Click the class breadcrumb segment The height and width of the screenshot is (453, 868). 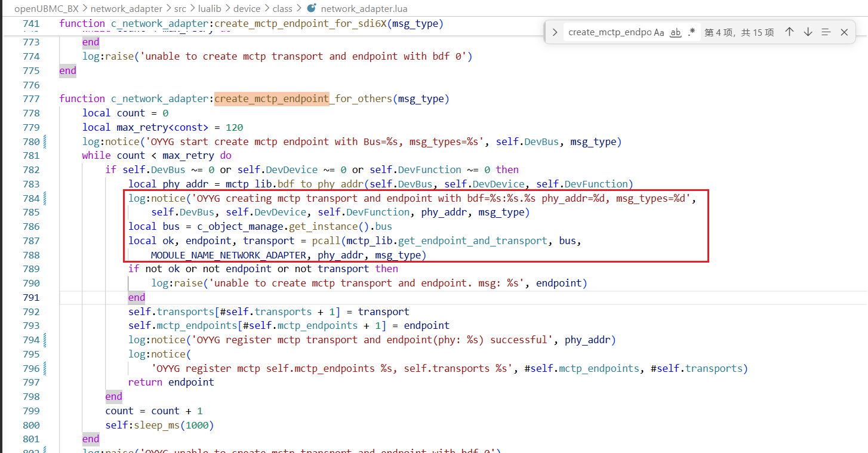(x=282, y=8)
